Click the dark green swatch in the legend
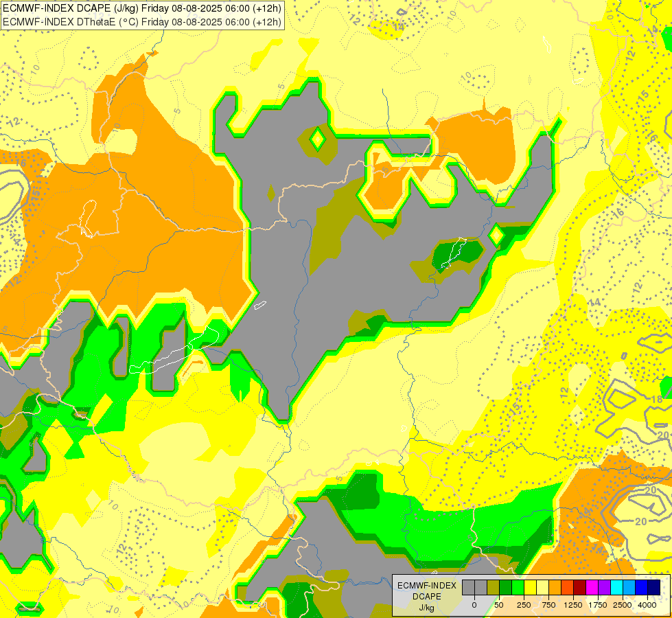The image size is (672, 618). (506, 587)
